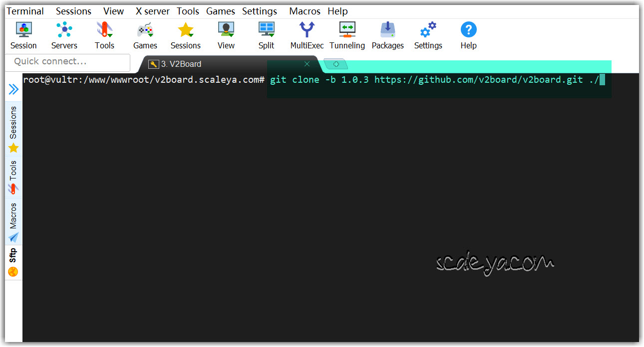644x347 pixels.
Task: Open the Macros side panel tab
Action: tap(13, 222)
